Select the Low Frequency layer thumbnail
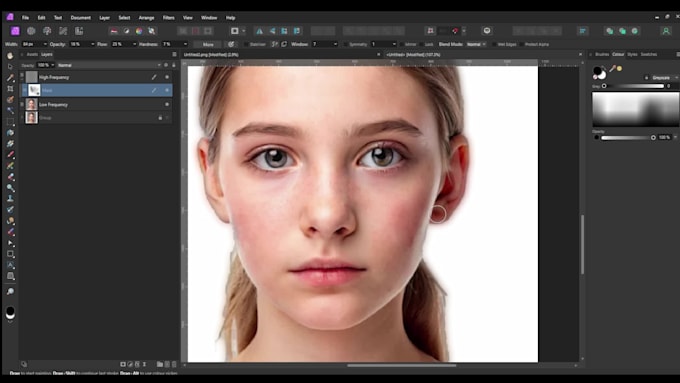This screenshot has height=383, width=680. pos(31,105)
